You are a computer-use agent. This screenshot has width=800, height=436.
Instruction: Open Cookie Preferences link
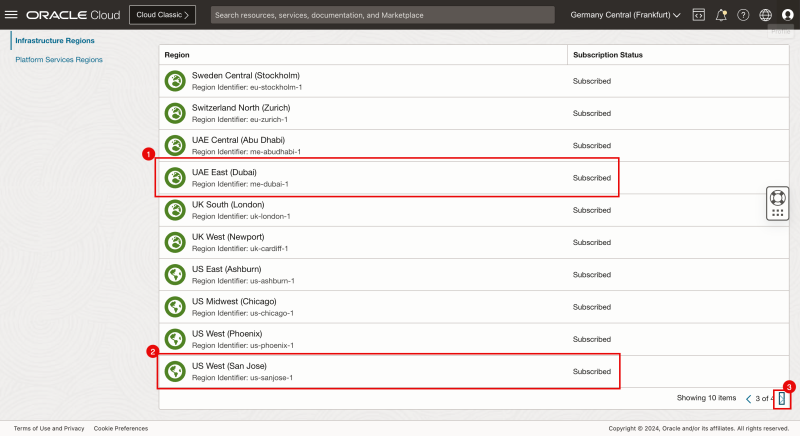pos(121,428)
